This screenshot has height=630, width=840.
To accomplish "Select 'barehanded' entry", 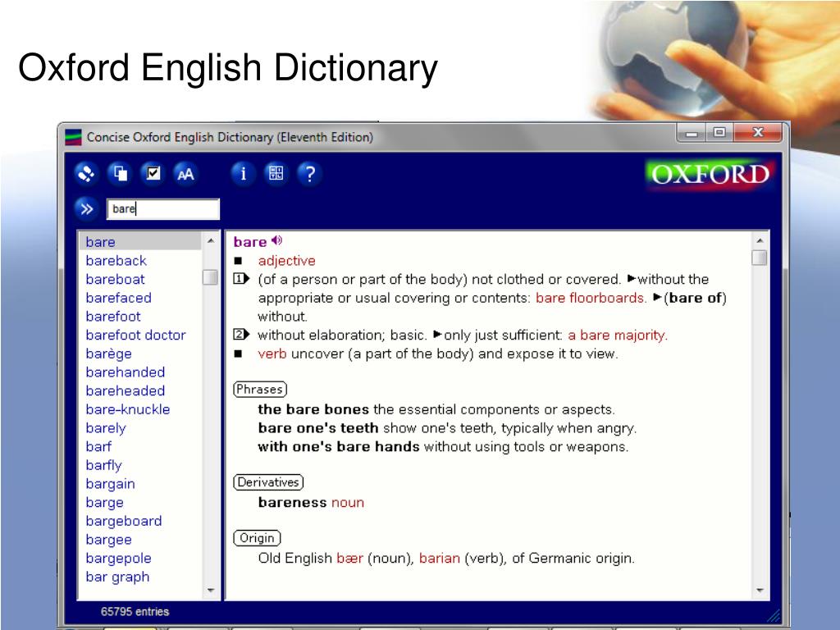I will pos(126,372).
